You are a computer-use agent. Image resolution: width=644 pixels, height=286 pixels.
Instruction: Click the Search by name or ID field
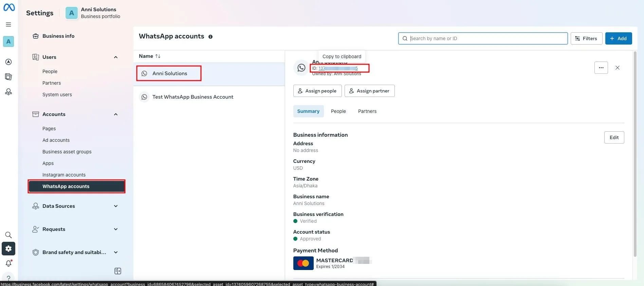point(483,38)
